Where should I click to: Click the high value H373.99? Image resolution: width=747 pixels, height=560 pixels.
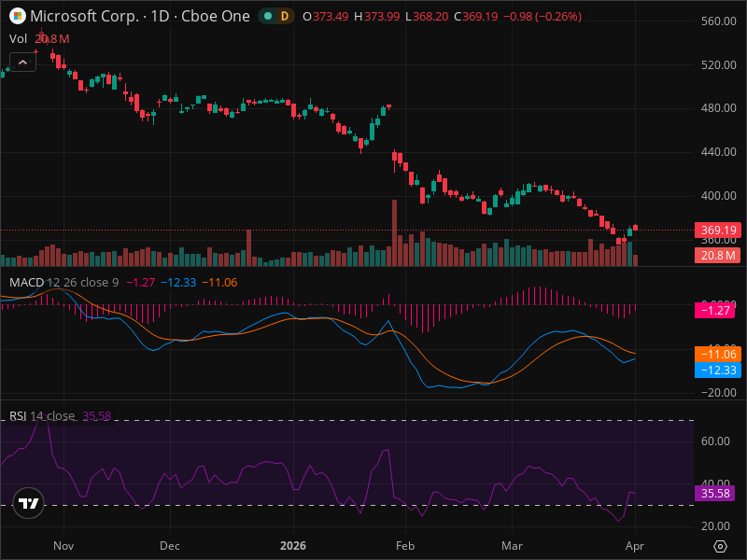pos(377,17)
